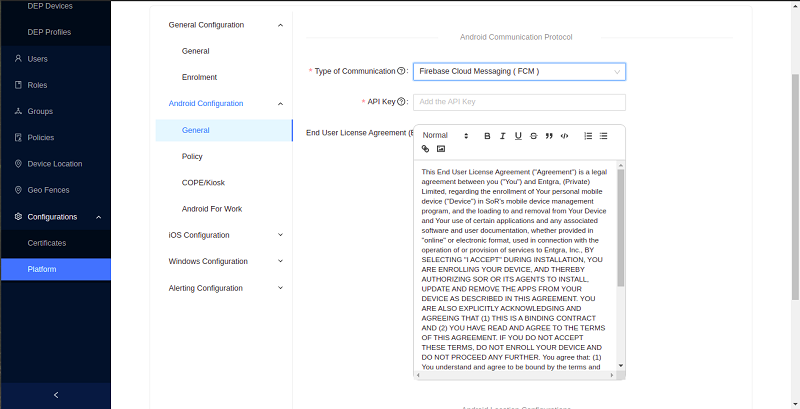800x409 pixels.
Task: Click the page vertical scrollbar
Action: point(795,186)
